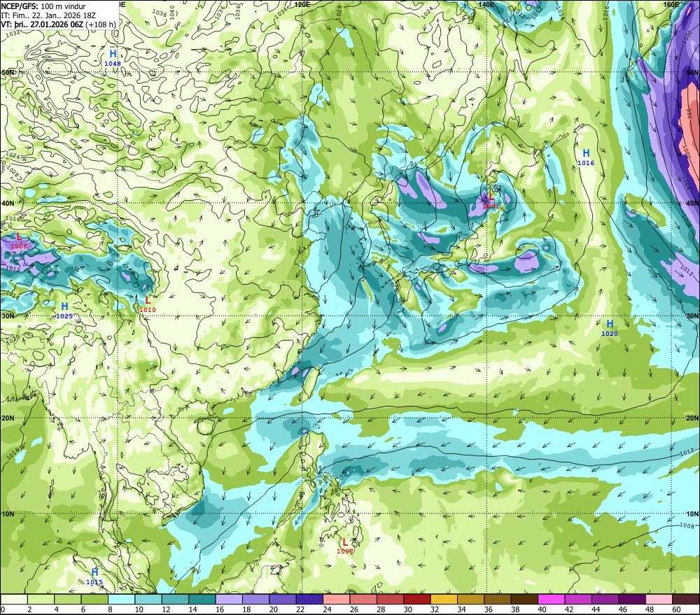The width and height of the screenshot is (700, 615).
Task: Select the 1015 pressure value
Action: 94,582
